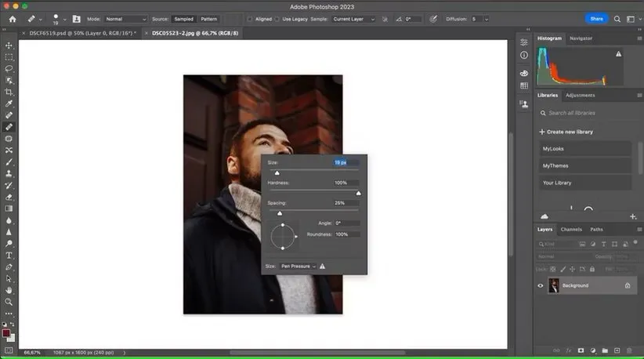Viewport: 644px width, 359px height.
Task: Pick the Type tool
Action: point(9,255)
